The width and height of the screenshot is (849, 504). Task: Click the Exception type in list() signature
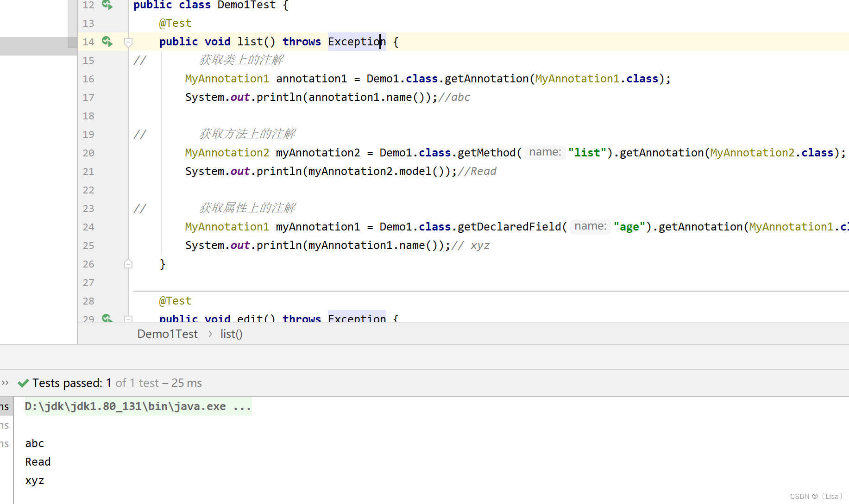357,42
